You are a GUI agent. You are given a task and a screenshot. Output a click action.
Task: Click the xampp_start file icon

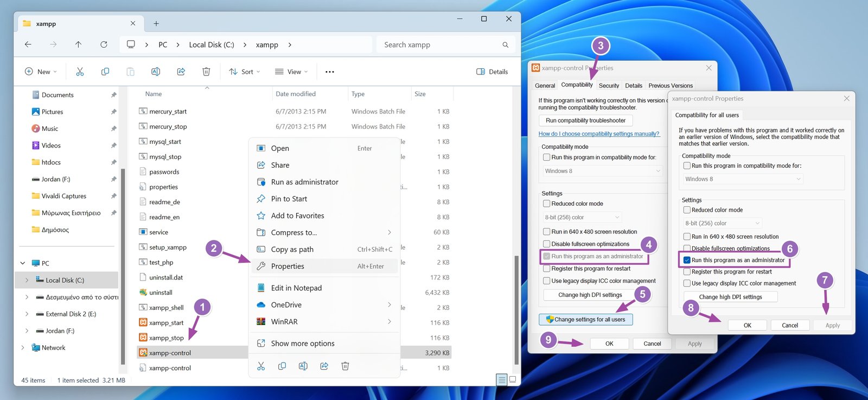point(143,322)
